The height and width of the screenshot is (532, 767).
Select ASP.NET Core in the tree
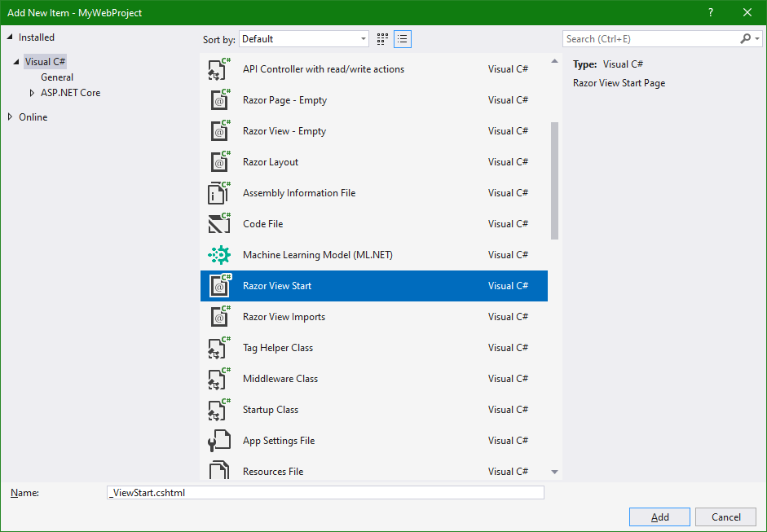tap(70, 92)
